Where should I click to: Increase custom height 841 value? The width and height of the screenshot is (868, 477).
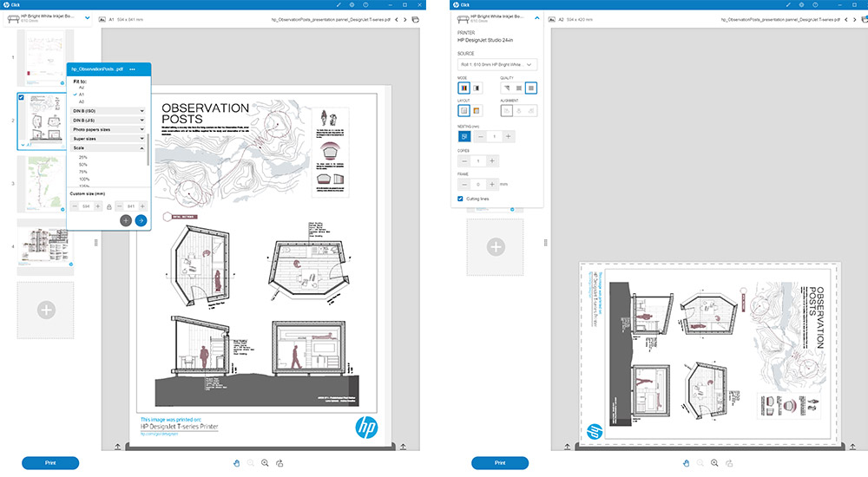[142, 206]
